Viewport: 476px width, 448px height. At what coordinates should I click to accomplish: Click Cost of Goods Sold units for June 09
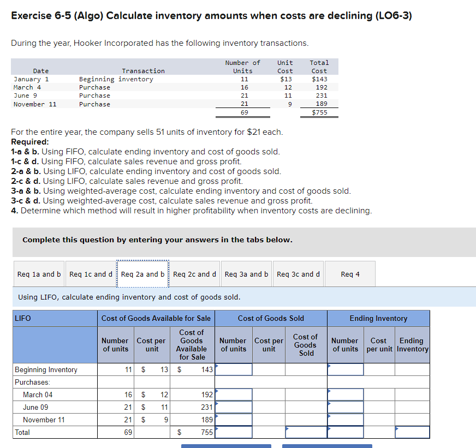coord(234,407)
